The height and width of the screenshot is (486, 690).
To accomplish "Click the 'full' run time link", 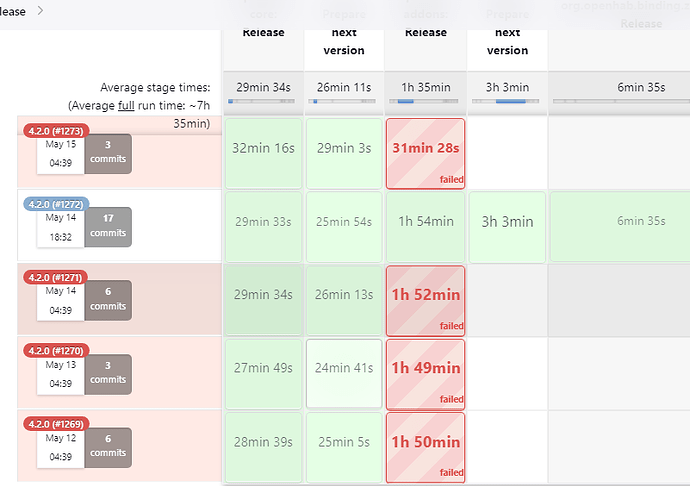I will 126,105.
